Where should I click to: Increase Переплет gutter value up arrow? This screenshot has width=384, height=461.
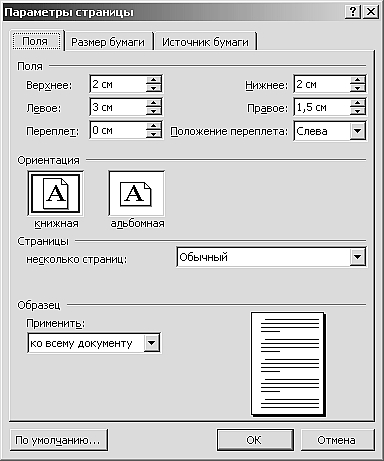[154, 126]
